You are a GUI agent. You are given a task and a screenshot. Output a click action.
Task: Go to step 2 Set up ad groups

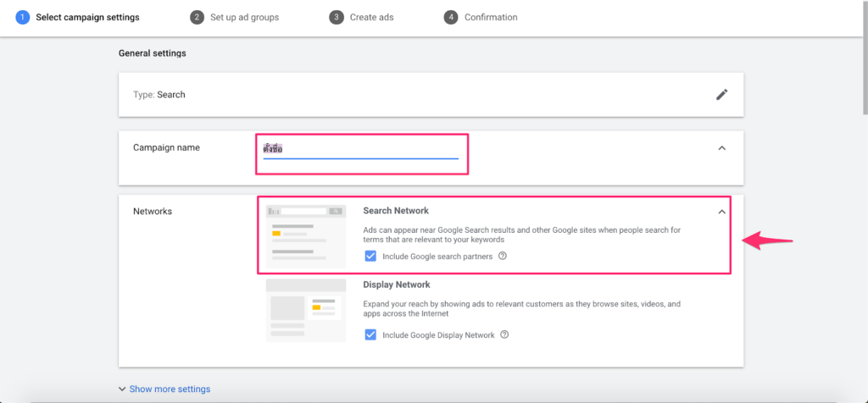pyautogui.click(x=235, y=17)
